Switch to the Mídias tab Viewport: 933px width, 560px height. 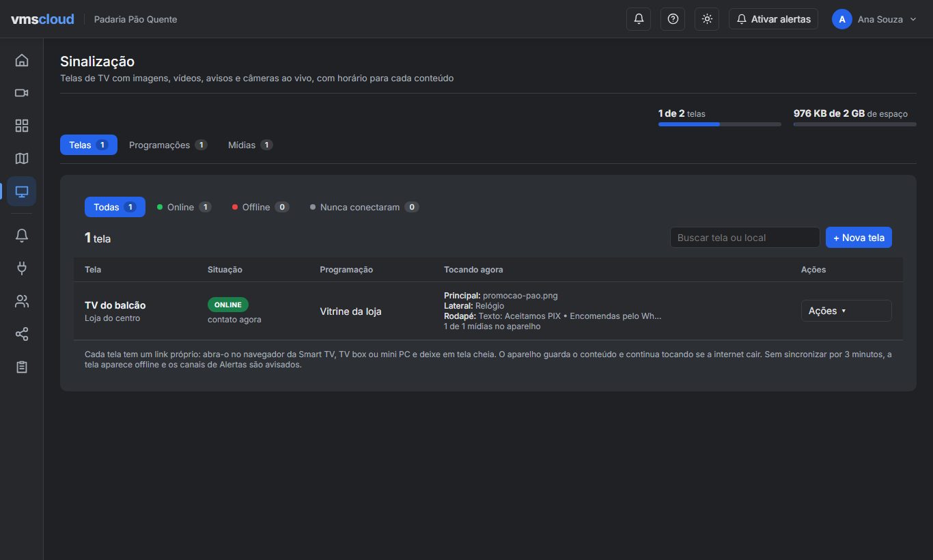pyautogui.click(x=250, y=145)
